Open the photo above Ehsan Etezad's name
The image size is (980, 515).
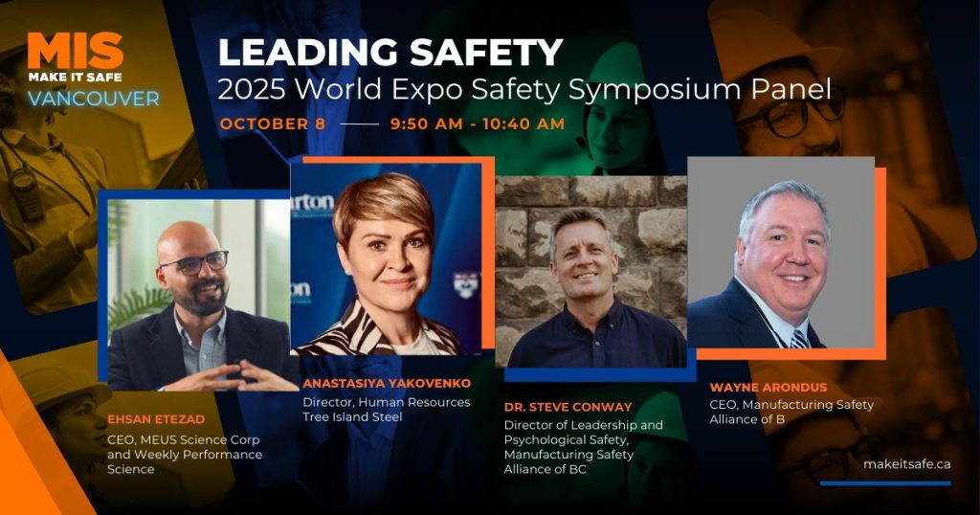198,294
